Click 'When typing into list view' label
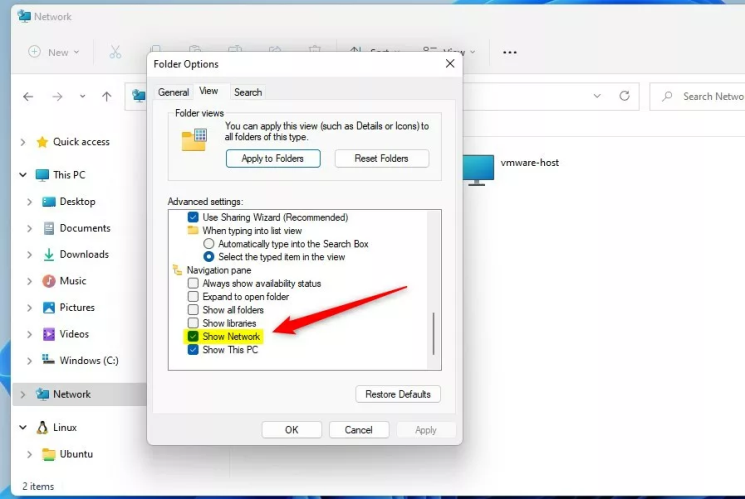Image resolution: width=745 pixels, height=499 pixels. (x=252, y=230)
